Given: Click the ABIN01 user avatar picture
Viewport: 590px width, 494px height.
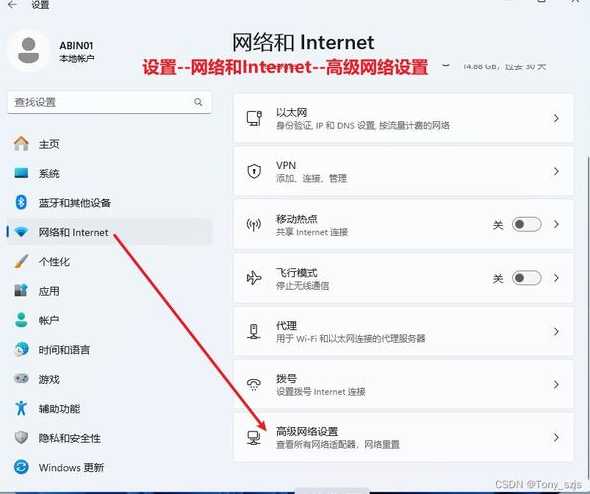Looking at the screenshot, I should pos(29,50).
